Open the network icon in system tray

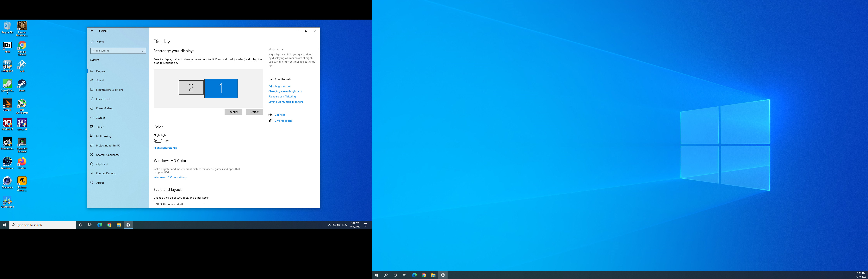(334, 225)
